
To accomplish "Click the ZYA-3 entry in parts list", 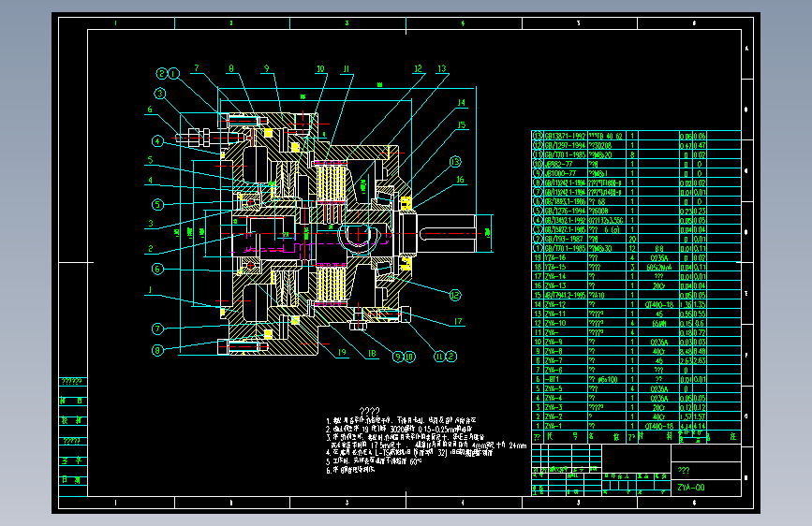I will [x=554, y=407].
